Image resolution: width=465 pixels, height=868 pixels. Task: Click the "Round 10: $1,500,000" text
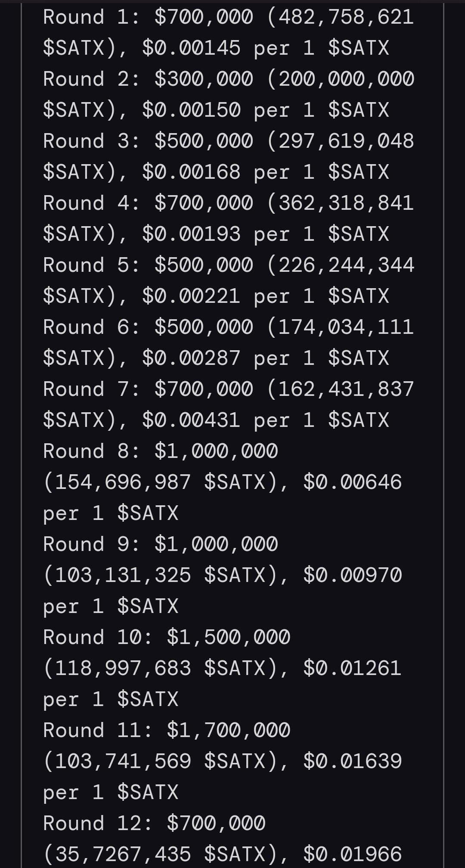click(x=167, y=638)
